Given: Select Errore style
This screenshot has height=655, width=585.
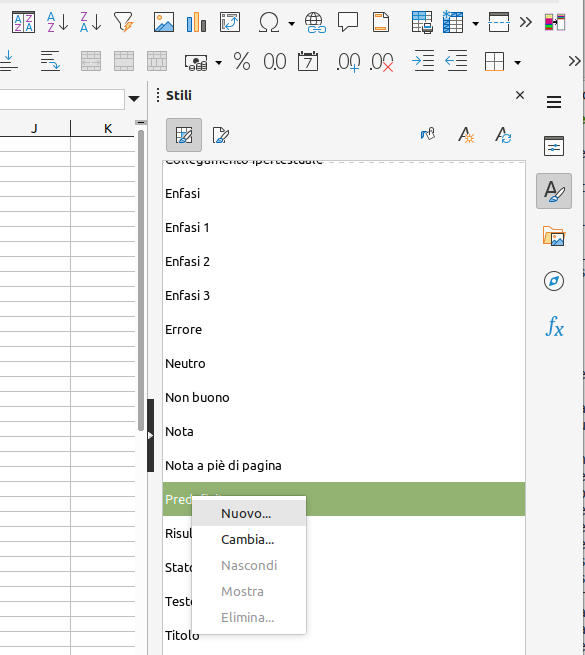Looking at the screenshot, I should click(343, 330).
